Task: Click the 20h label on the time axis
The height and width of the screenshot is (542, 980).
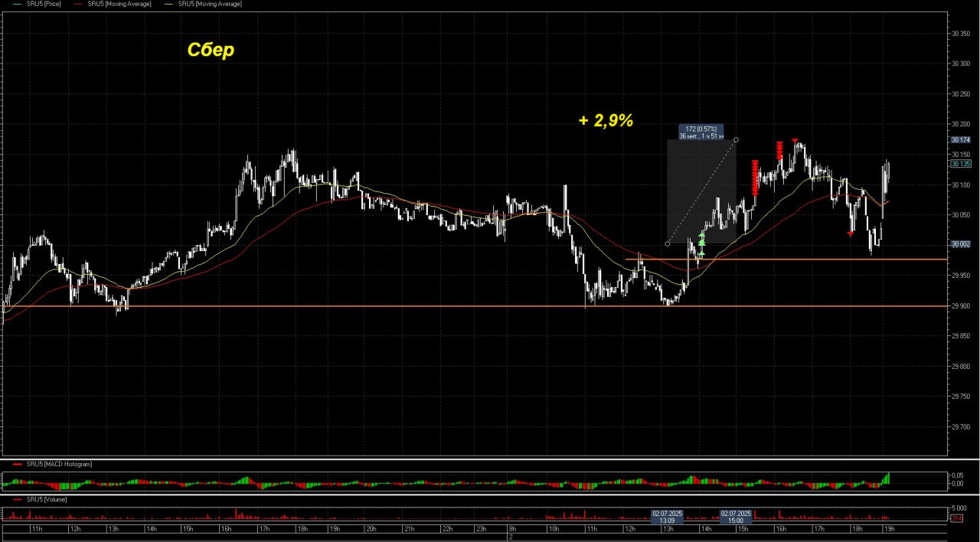Action: tap(371, 529)
